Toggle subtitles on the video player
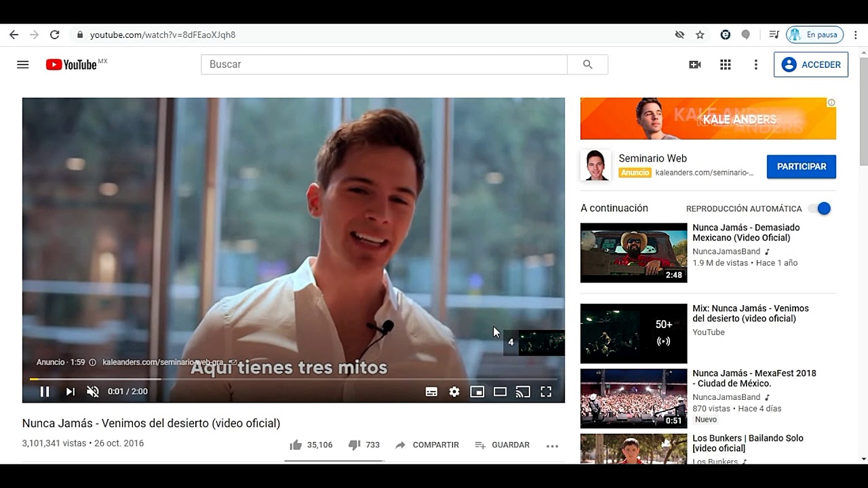The image size is (868, 488). point(431,392)
